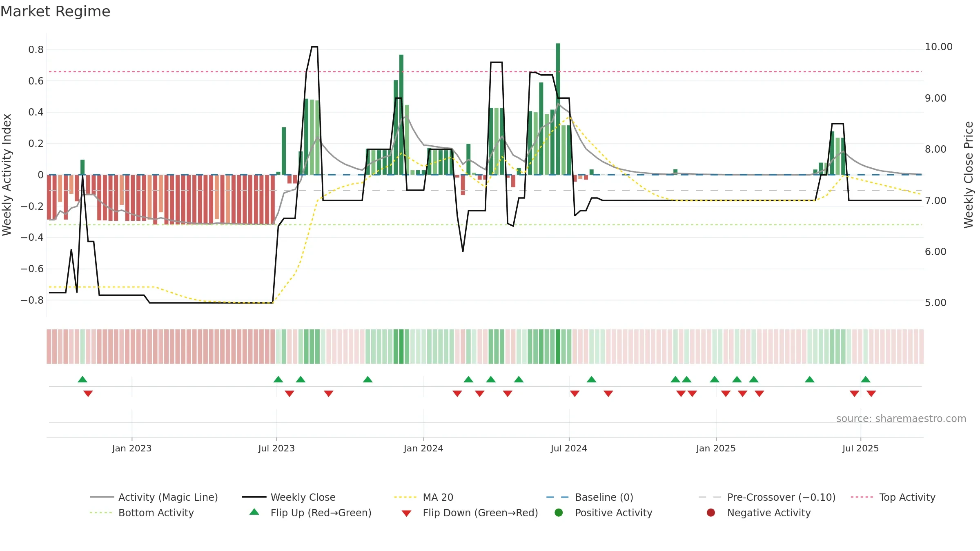This screenshot has width=980, height=551.
Task: Toggle the Activity (Magic Line) legend entry
Action: point(154,497)
